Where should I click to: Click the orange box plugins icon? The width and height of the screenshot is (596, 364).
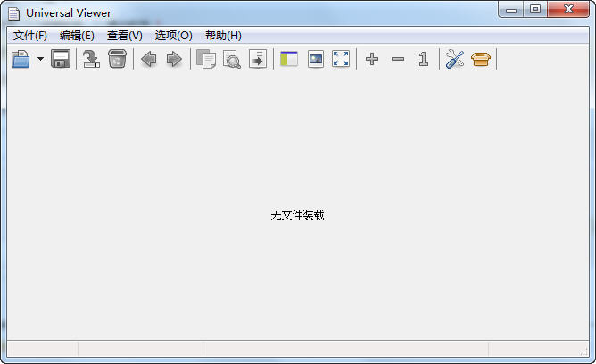pos(481,59)
